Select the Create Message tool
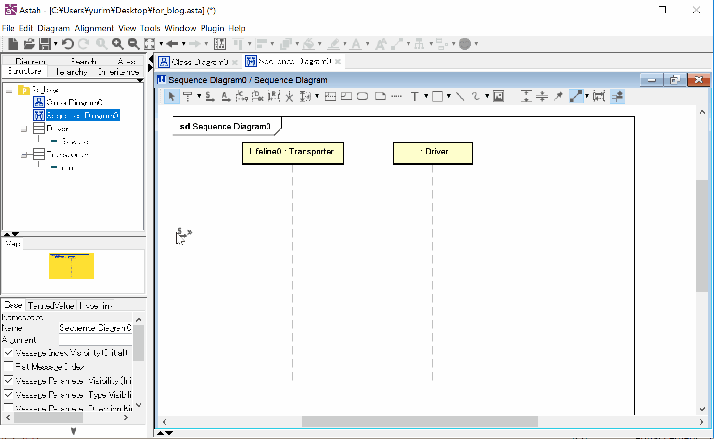The height and width of the screenshot is (439, 714). [x=242, y=96]
